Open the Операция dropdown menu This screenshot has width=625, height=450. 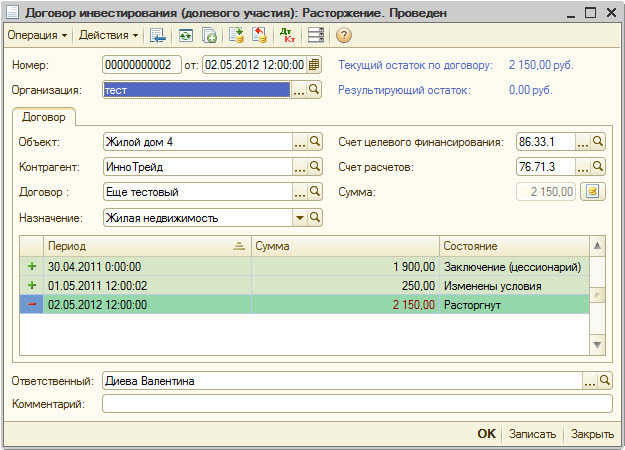pyautogui.click(x=37, y=35)
